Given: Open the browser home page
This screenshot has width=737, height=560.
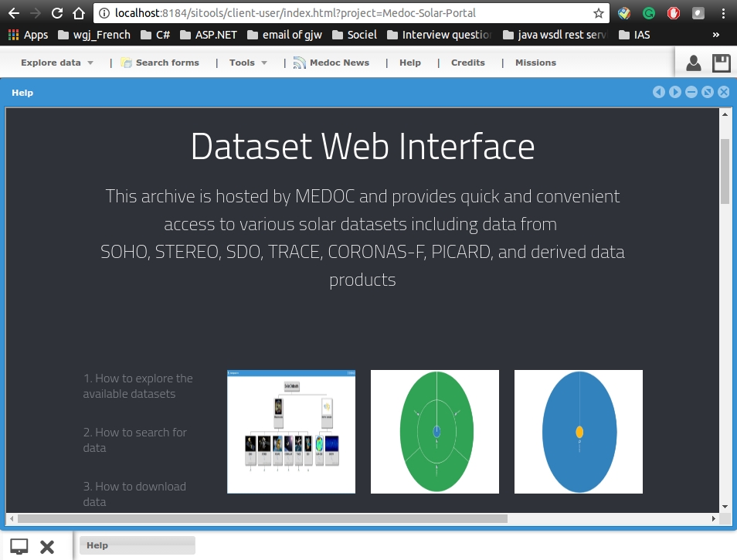Looking at the screenshot, I should coord(79,13).
